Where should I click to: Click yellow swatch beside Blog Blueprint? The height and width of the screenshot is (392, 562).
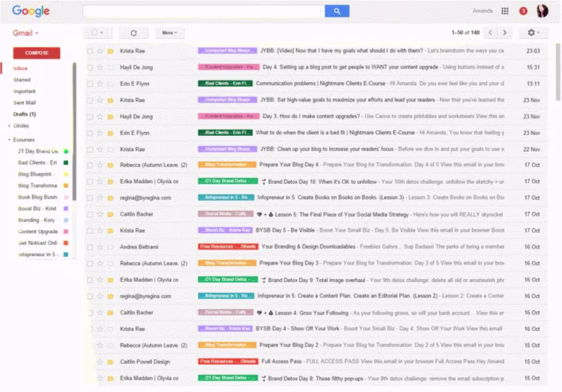pyautogui.click(x=66, y=175)
